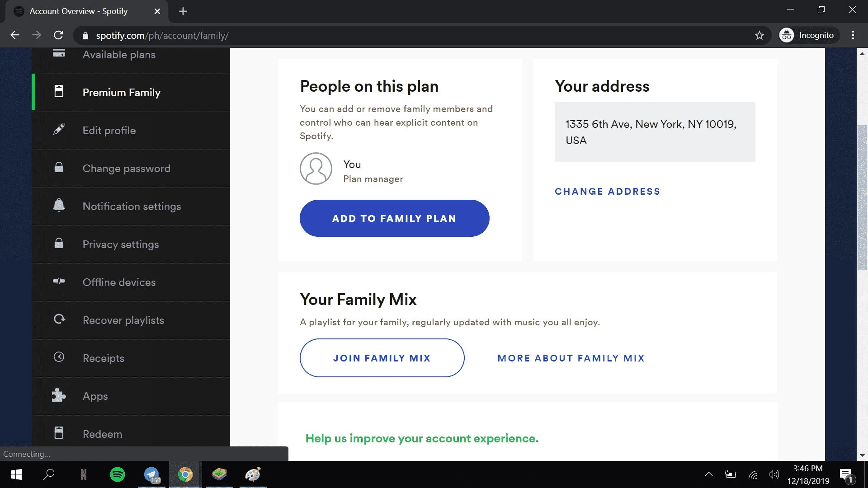Click the Recover playlists circular arrow icon
This screenshot has height=488, width=868.
click(x=59, y=319)
